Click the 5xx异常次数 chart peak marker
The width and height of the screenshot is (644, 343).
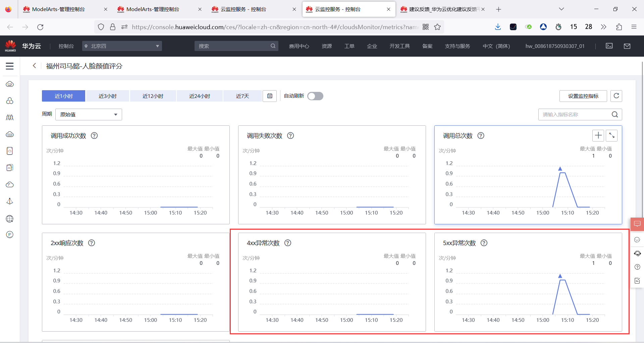560,276
